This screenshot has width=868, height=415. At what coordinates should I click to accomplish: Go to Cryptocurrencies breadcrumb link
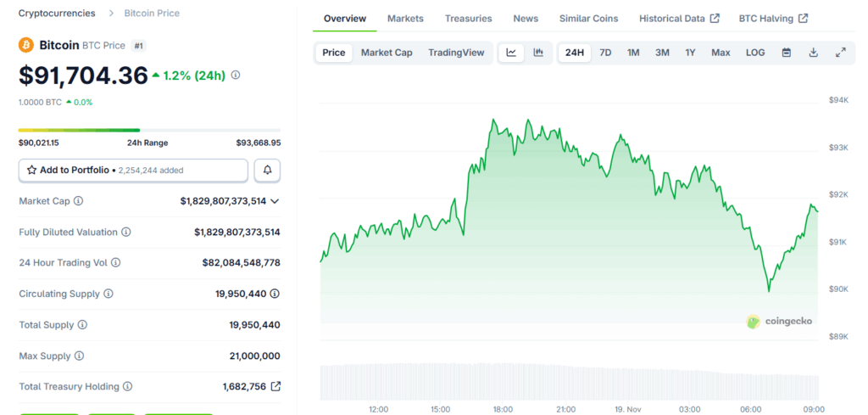click(57, 13)
